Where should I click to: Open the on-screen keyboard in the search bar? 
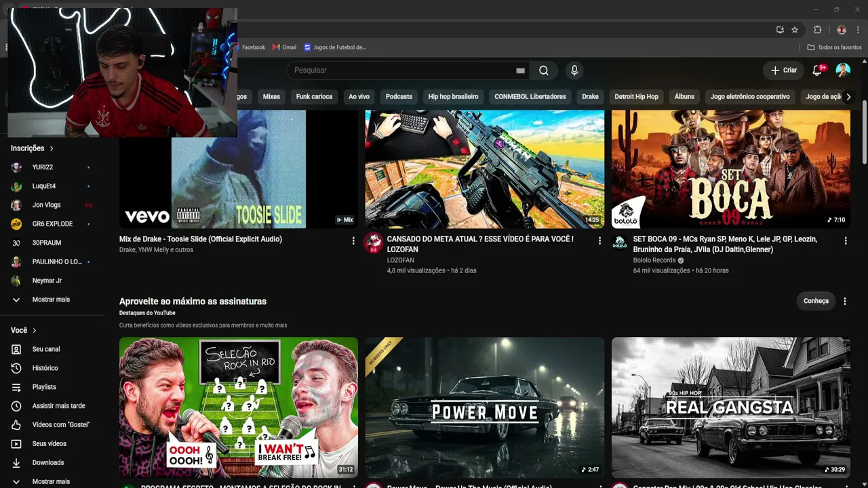point(520,70)
